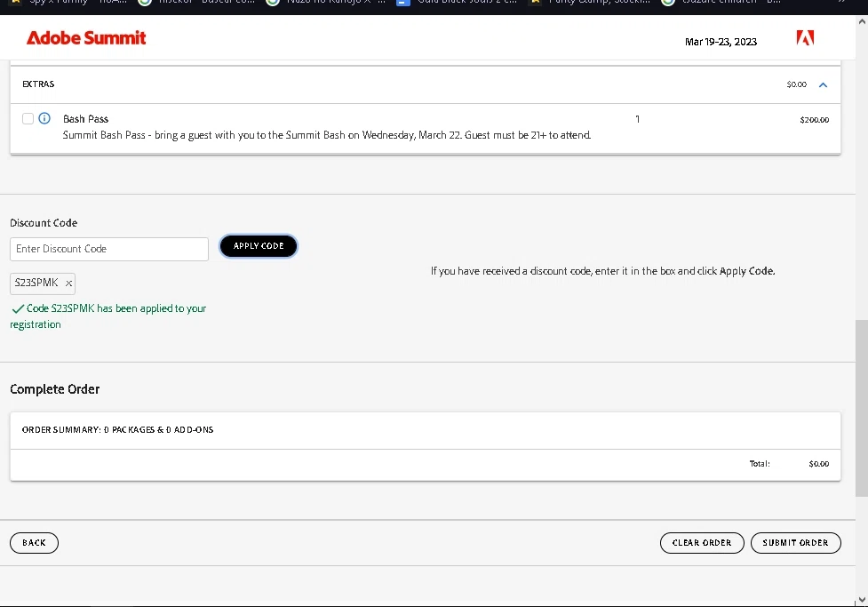868x607 pixels.
Task: Click the red Adobe logo icon
Action: pyautogui.click(x=805, y=37)
